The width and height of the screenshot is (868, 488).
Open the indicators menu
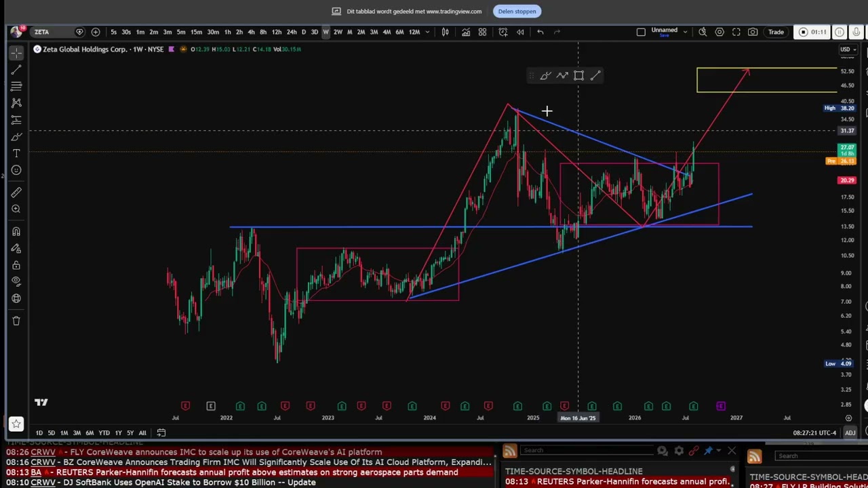click(x=466, y=32)
